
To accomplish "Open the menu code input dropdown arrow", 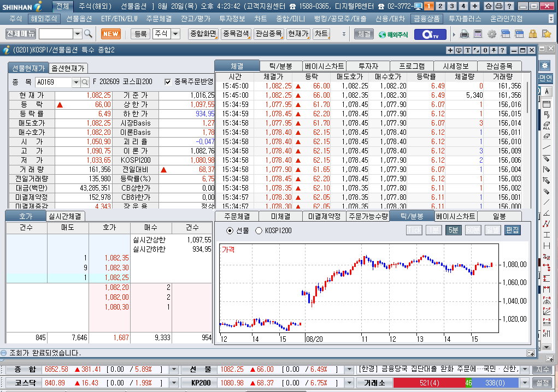I will click(x=78, y=34).
